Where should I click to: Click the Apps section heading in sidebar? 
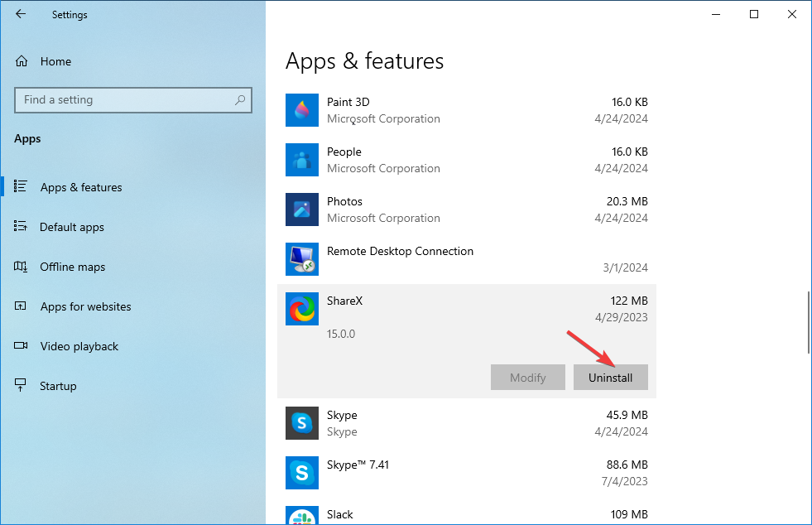27,139
